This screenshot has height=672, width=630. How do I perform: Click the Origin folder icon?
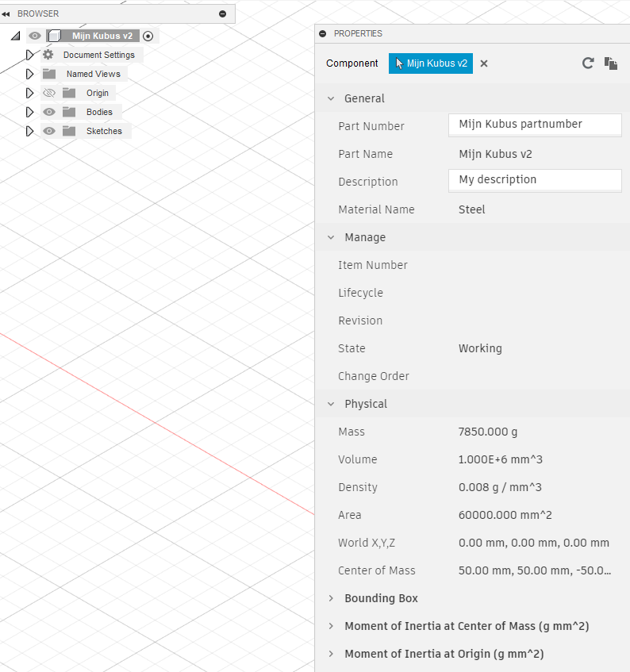pos(69,93)
